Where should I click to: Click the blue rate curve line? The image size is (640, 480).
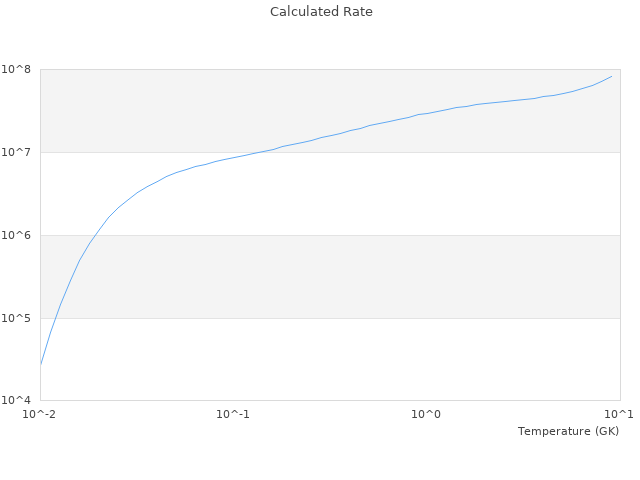(330, 135)
